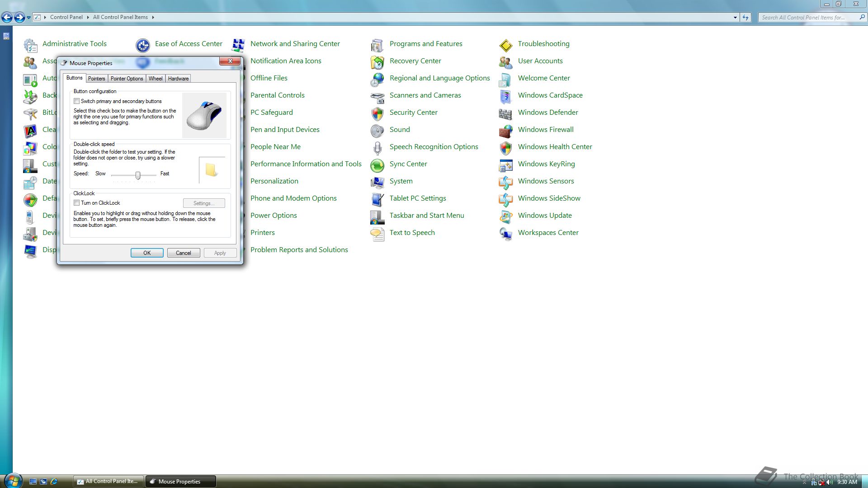Open the People Near Me link
This screenshot has height=488, width=868.
click(275, 147)
